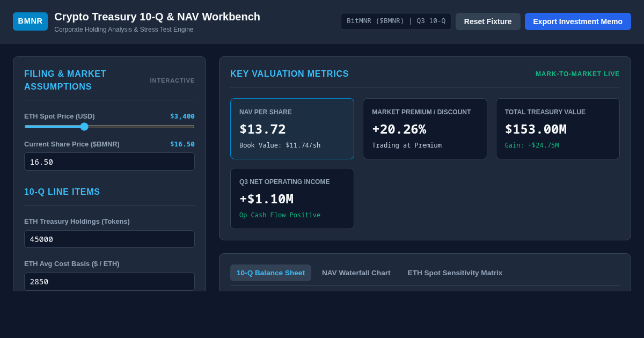The height and width of the screenshot is (338, 644).
Task: Click the BMNR logo badge
Action: pos(30,21)
